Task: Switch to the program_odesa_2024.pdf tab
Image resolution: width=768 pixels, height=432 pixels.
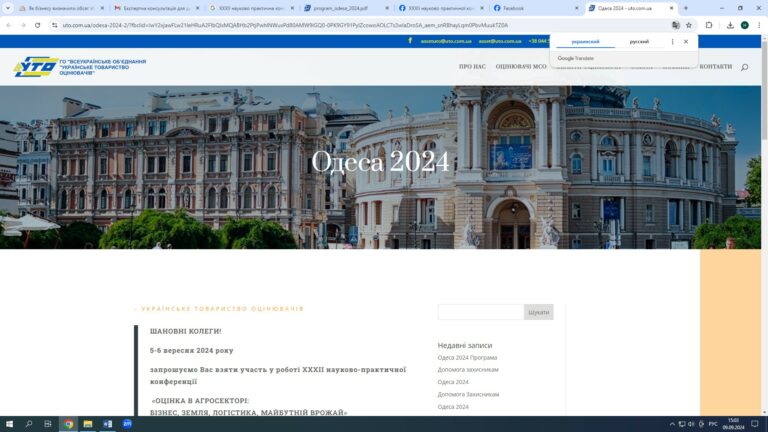Action: click(340, 8)
